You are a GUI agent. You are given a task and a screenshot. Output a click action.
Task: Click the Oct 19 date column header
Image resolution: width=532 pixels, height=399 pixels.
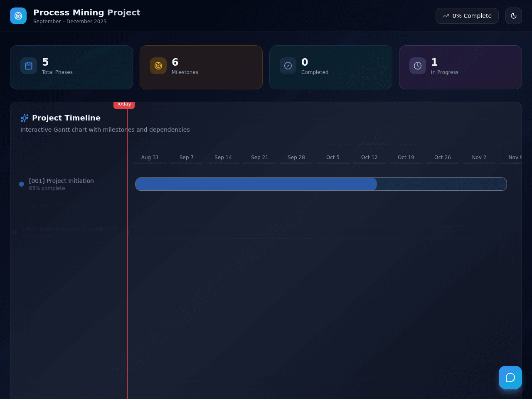click(406, 158)
